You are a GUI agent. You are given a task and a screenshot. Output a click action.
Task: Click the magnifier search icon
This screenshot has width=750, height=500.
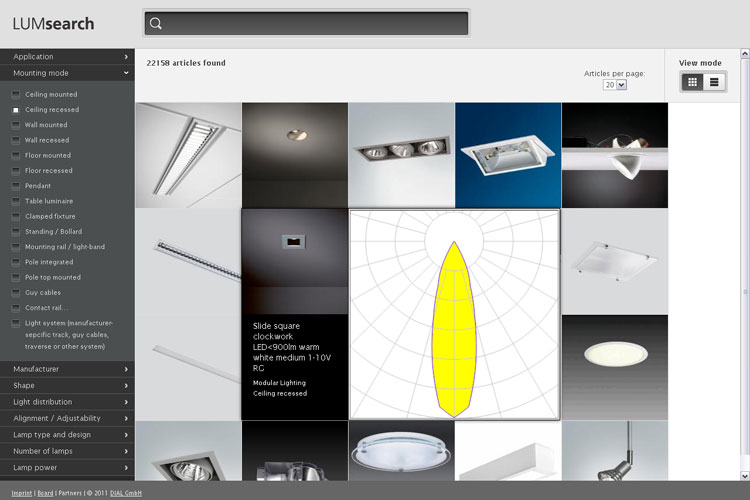(x=155, y=23)
